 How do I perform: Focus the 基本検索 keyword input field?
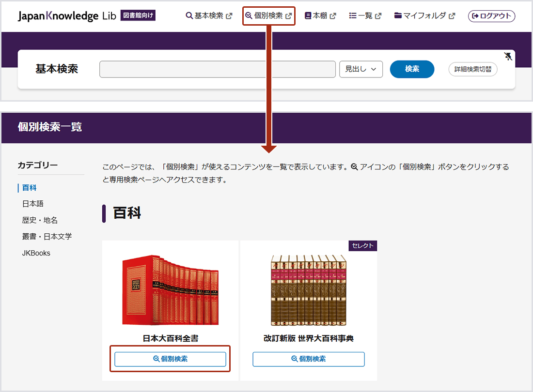pos(218,69)
